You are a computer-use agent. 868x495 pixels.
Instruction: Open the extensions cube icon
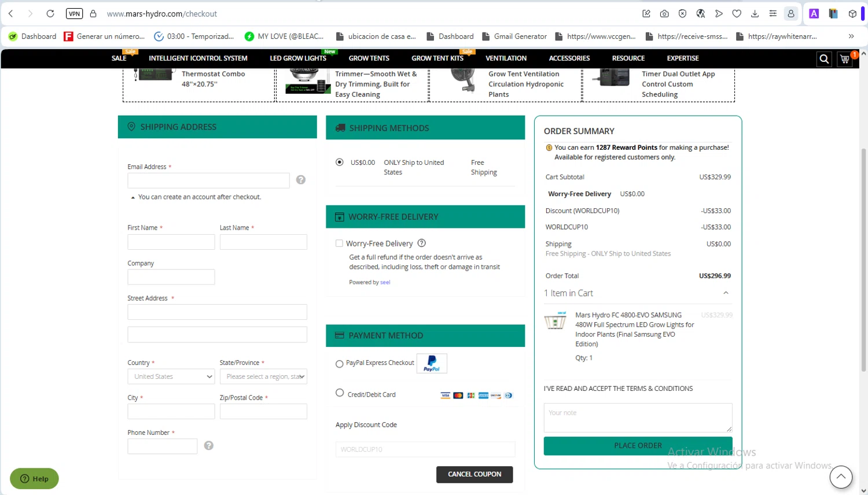[x=852, y=13]
